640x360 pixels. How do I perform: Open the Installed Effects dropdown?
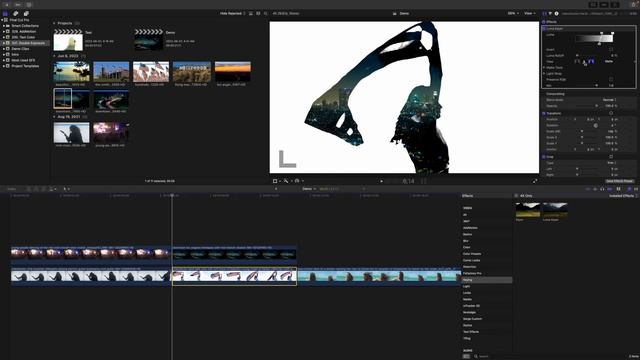[x=623, y=196]
